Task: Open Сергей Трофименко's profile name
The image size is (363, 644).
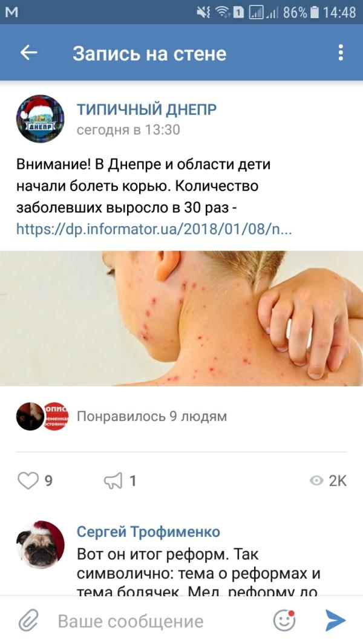Action: click(148, 532)
